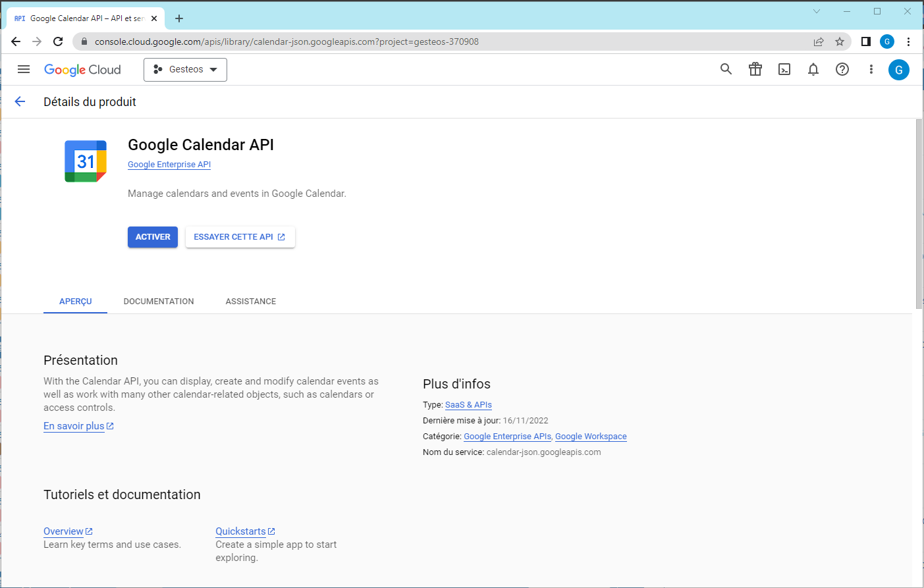
Task: Open the console's three-dot settings menu
Action: pos(871,69)
